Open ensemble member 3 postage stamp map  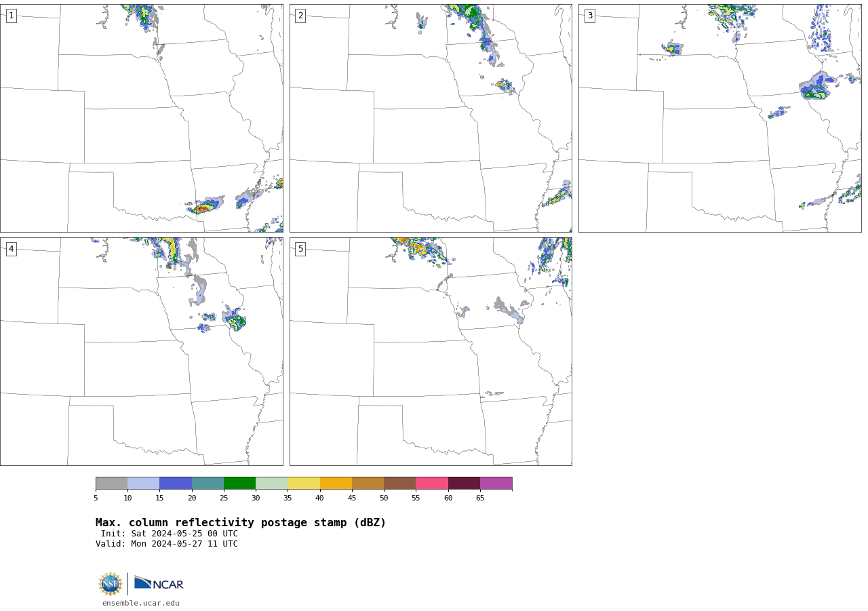pos(719,118)
